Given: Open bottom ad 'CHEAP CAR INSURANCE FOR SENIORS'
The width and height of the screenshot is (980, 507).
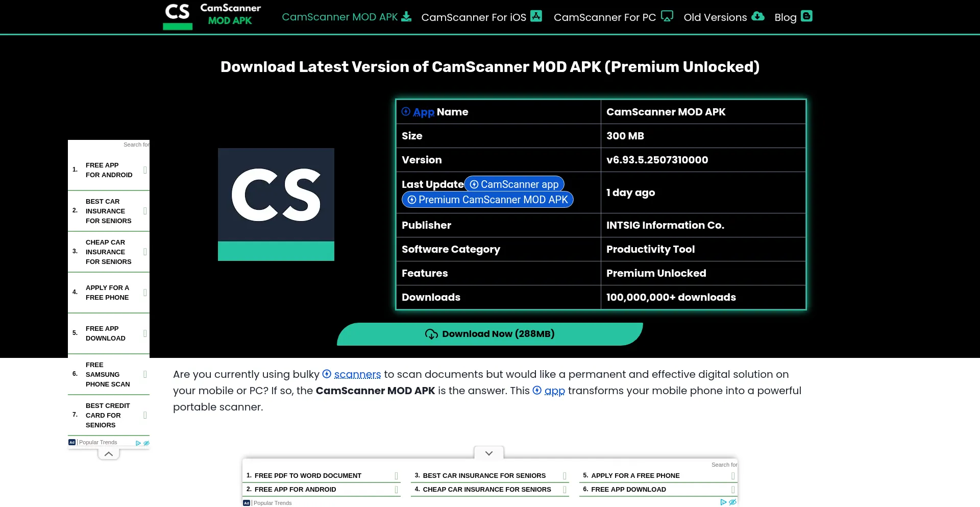Looking at the screenshot, I should click(490, 489).
